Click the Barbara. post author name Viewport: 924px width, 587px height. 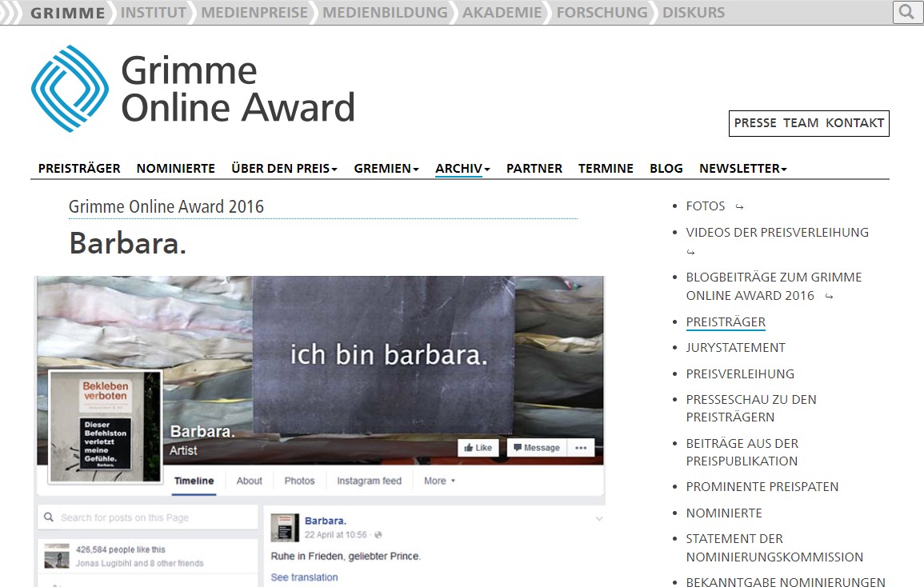[326, 521]
